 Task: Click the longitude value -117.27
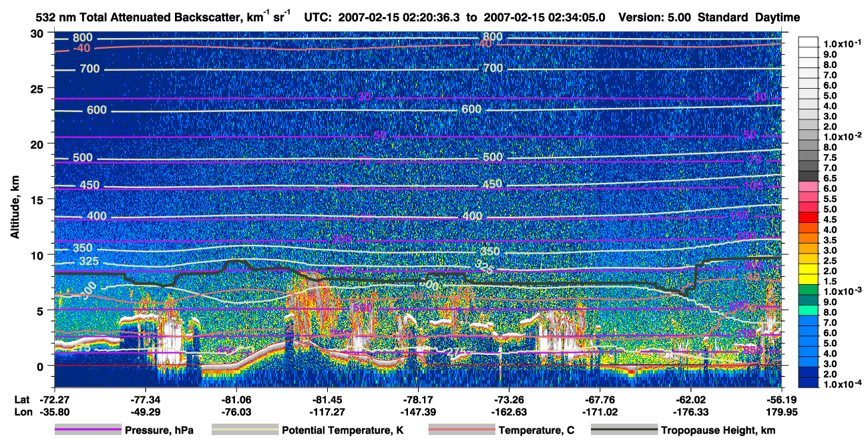tap(327, 412)
